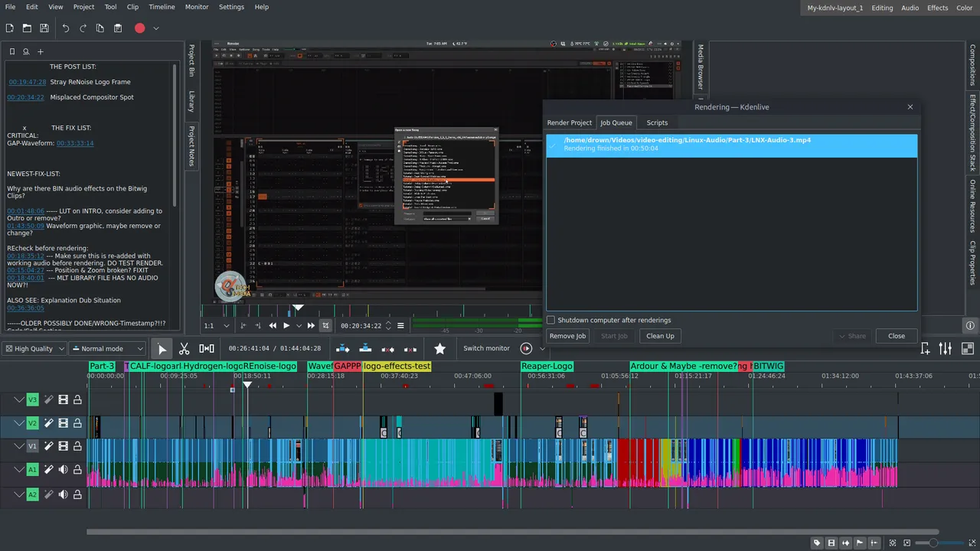Mute audio track A1
The height and width of the screenshot is (551, 980).
click(x=63, y=469)
